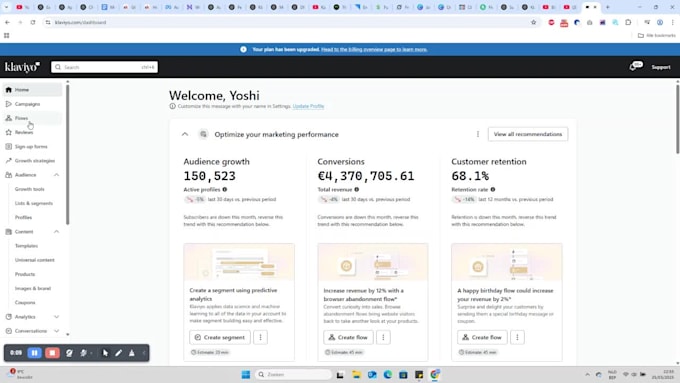This screenshot has width=680, height=383.
Task: Click Create flow for browser abandonment
Action: [348, 337]
